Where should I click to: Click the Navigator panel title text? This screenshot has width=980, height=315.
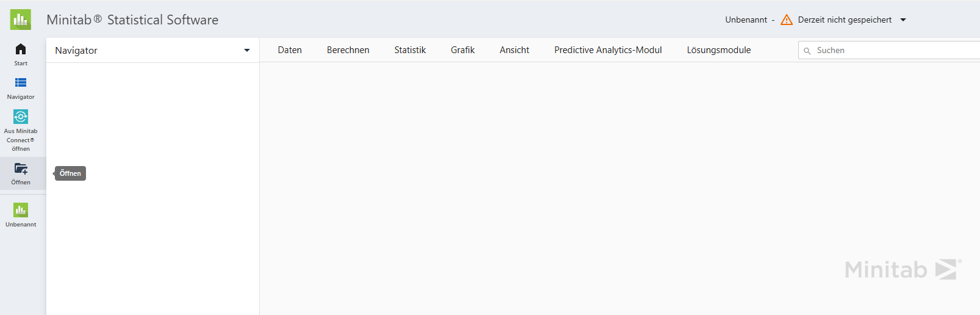coord(76,50)
